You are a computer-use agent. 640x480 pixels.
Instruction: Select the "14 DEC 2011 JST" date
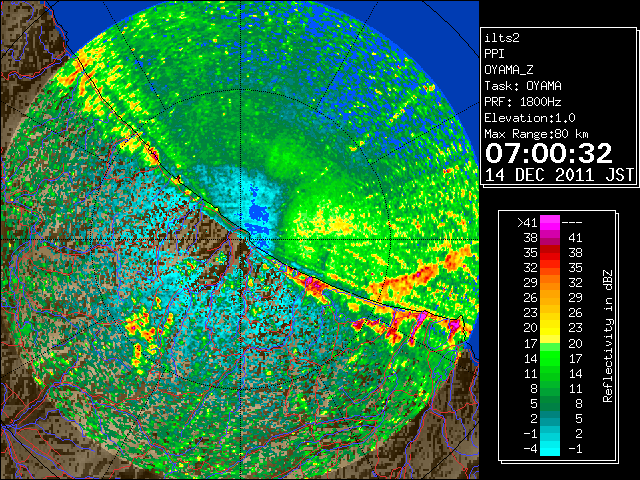coord(559,175)
